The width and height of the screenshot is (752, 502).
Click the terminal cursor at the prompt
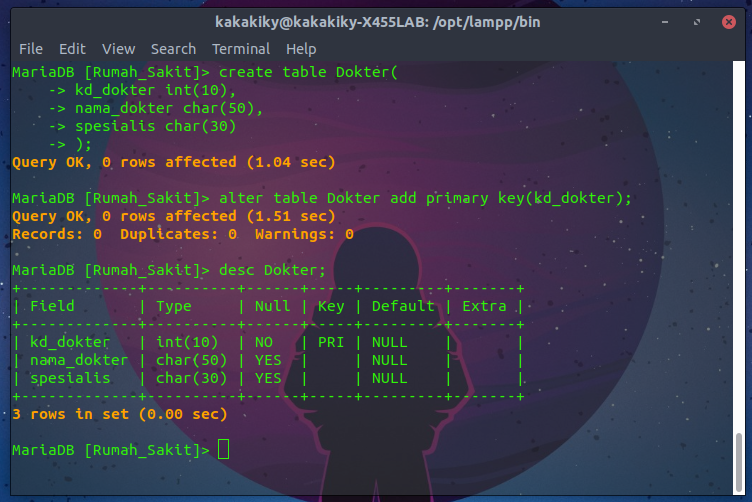pos(223,450)
